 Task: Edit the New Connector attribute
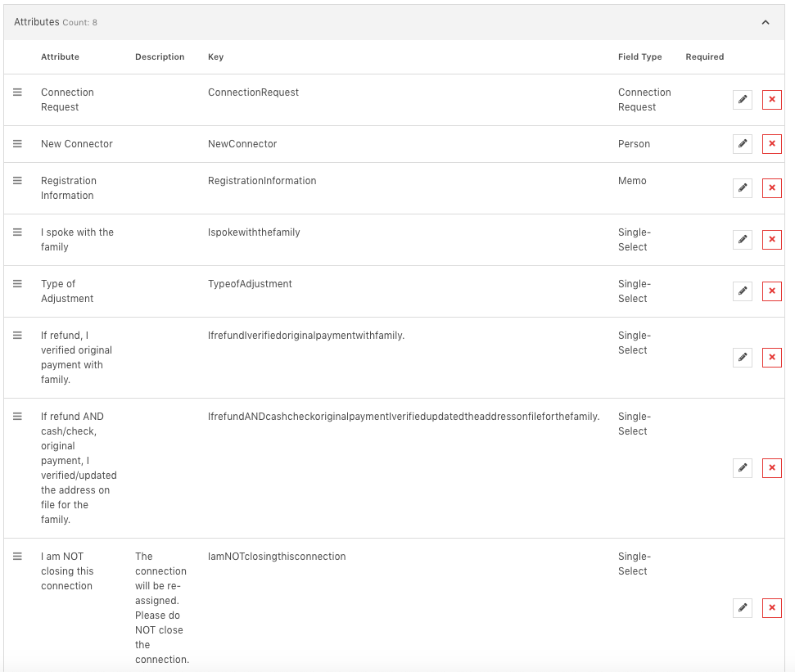point(743,144)
